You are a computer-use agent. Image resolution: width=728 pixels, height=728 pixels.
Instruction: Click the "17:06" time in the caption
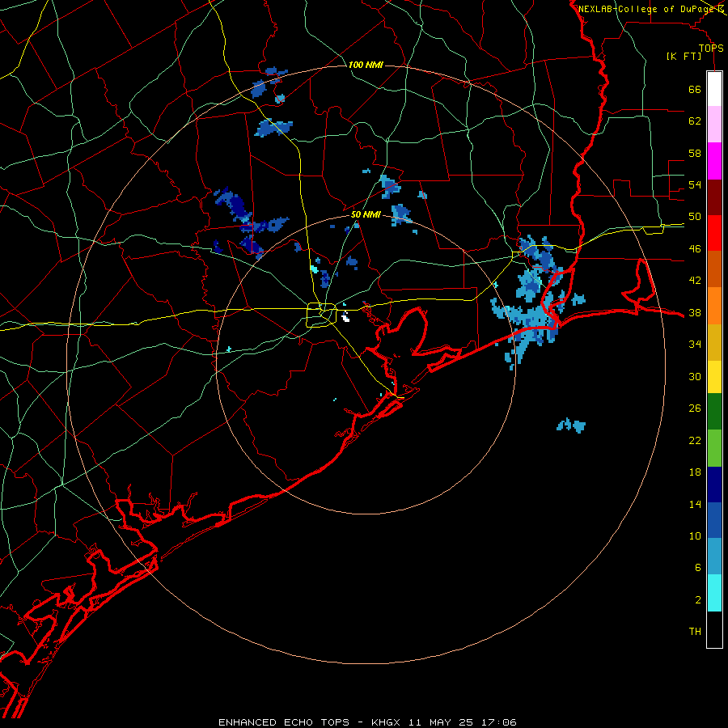click(x=499, y=722)
